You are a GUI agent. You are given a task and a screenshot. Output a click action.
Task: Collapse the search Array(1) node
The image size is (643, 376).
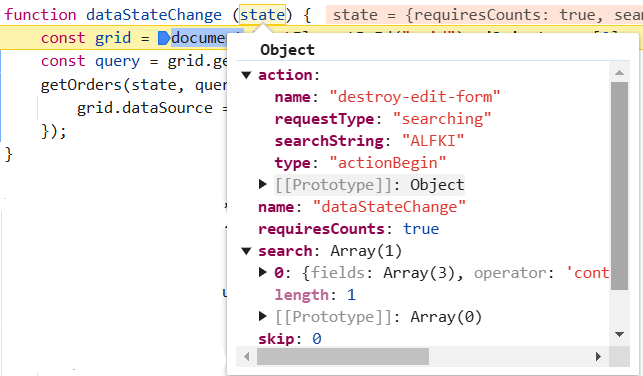coord(246,251)
